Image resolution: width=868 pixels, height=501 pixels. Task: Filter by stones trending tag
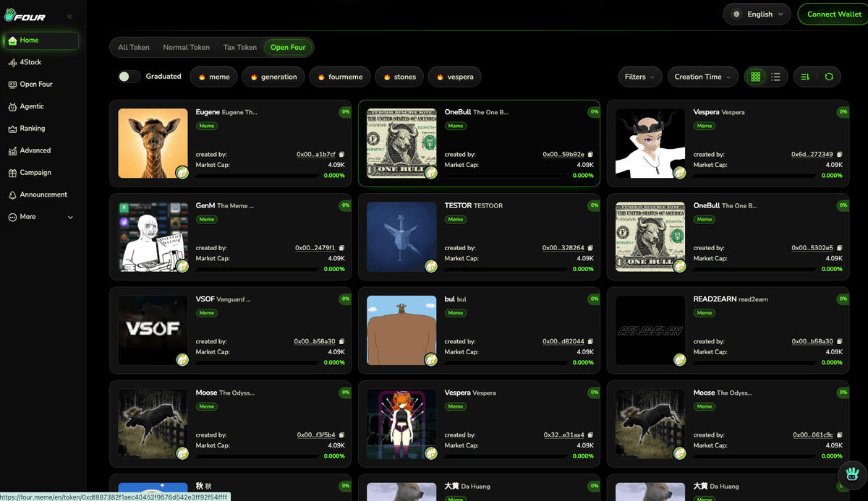click(399, 77)
